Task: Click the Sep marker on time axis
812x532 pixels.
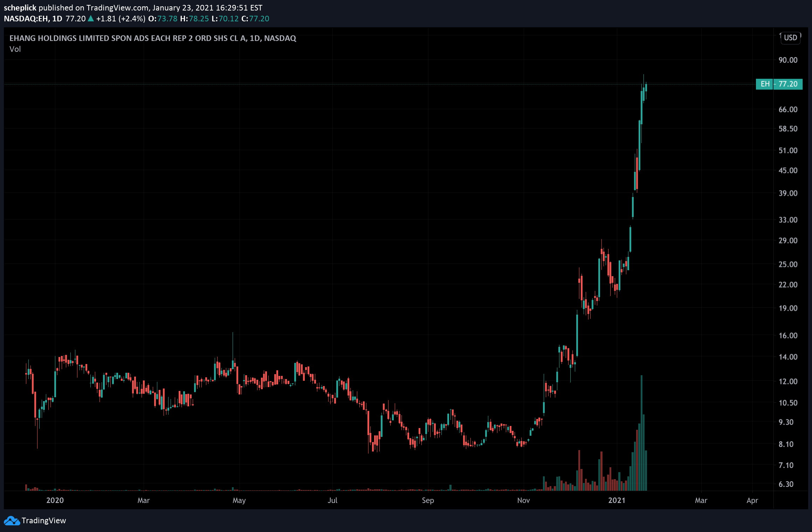Action: [x=428, y=500]
